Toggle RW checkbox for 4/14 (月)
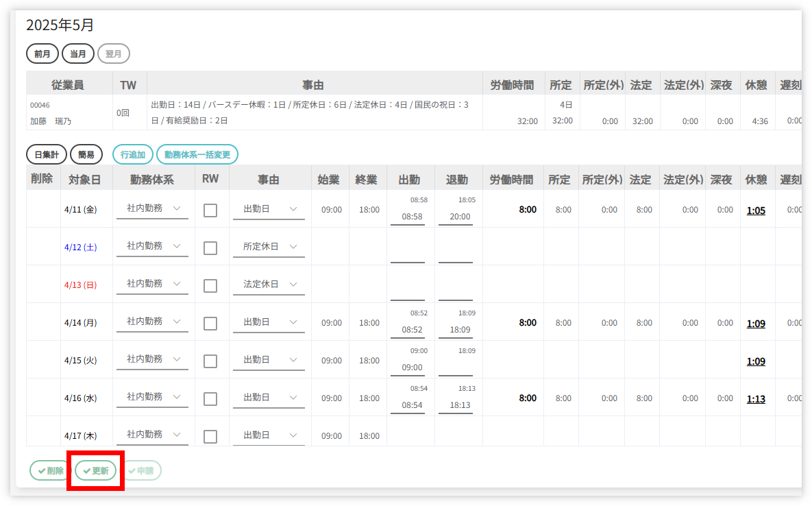 point(210,324)
